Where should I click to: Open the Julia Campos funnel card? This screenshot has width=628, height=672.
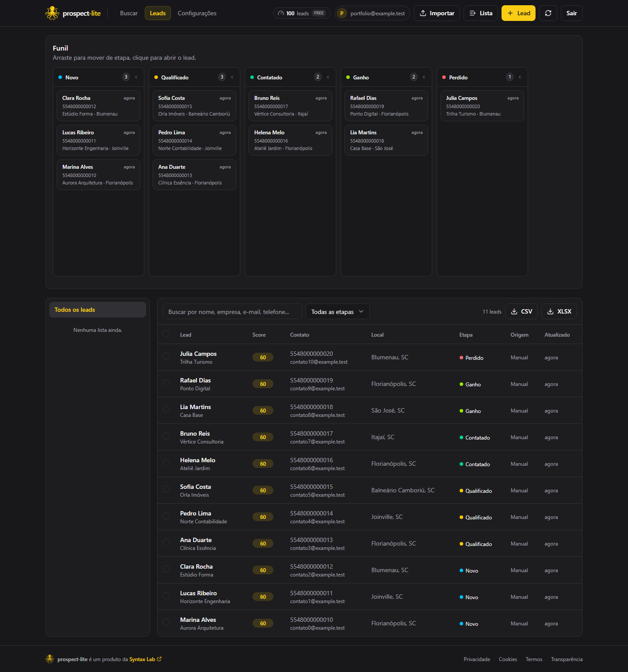point(482,106)
